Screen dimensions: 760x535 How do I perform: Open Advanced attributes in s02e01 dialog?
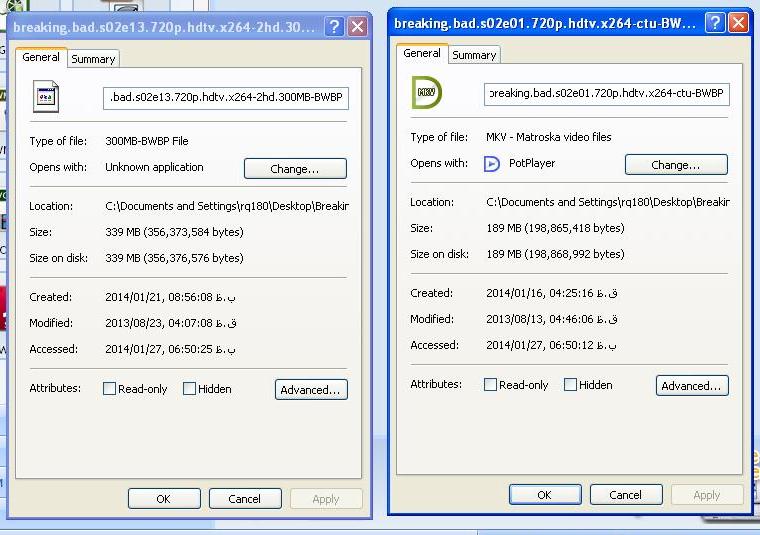click(692, 386)
